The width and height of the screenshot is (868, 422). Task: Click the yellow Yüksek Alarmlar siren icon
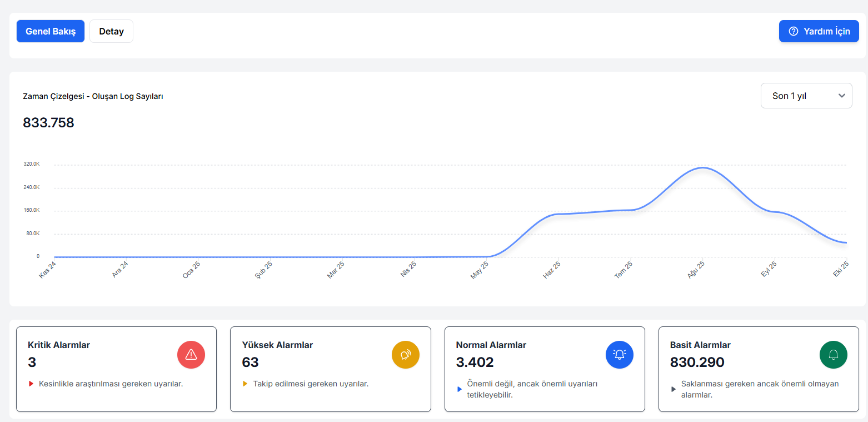point(406,355)
